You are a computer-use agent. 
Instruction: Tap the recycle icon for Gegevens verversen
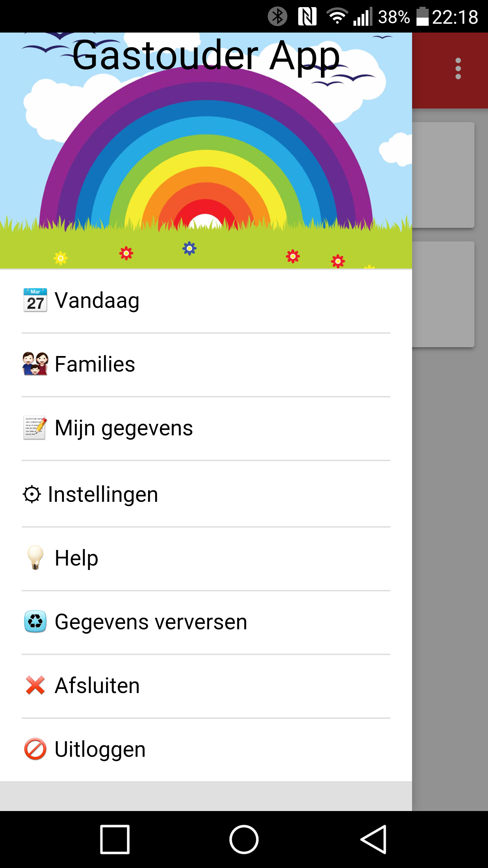(x=35, y=622)
